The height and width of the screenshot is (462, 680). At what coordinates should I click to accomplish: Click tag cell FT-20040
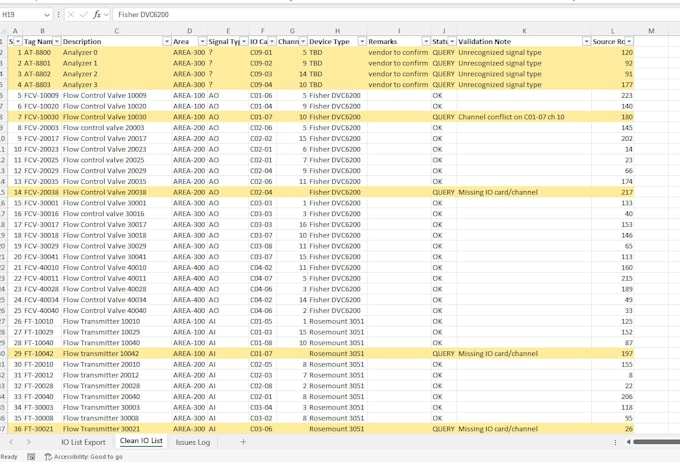coord(42,396)
